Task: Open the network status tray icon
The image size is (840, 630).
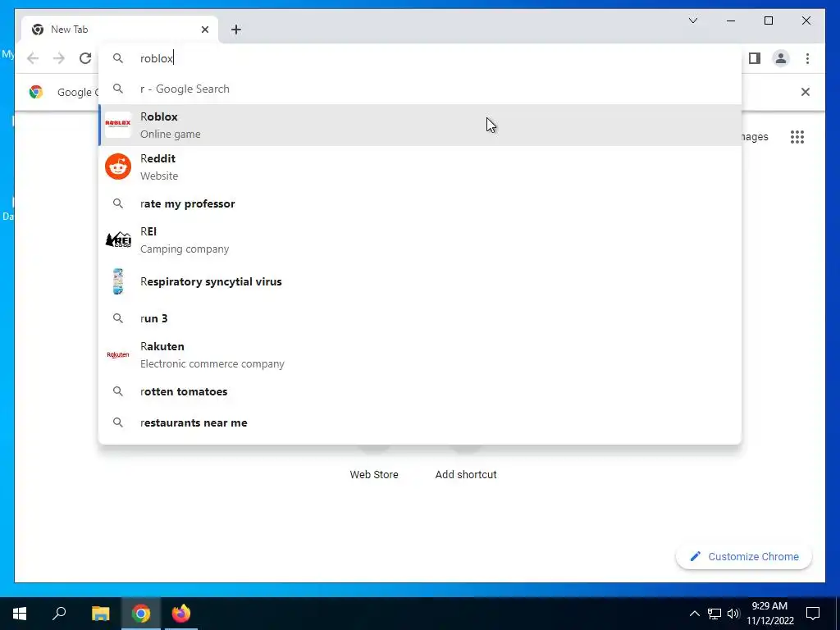Action: point(714,614)
